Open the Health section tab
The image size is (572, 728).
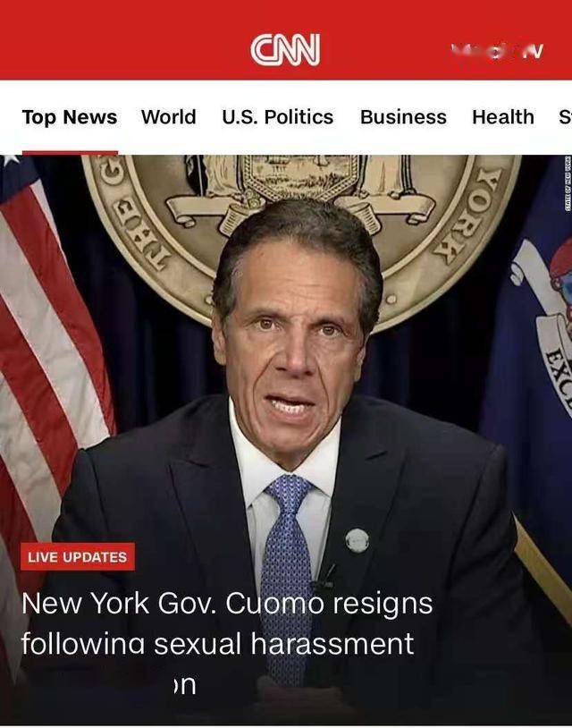coord(503,117)
